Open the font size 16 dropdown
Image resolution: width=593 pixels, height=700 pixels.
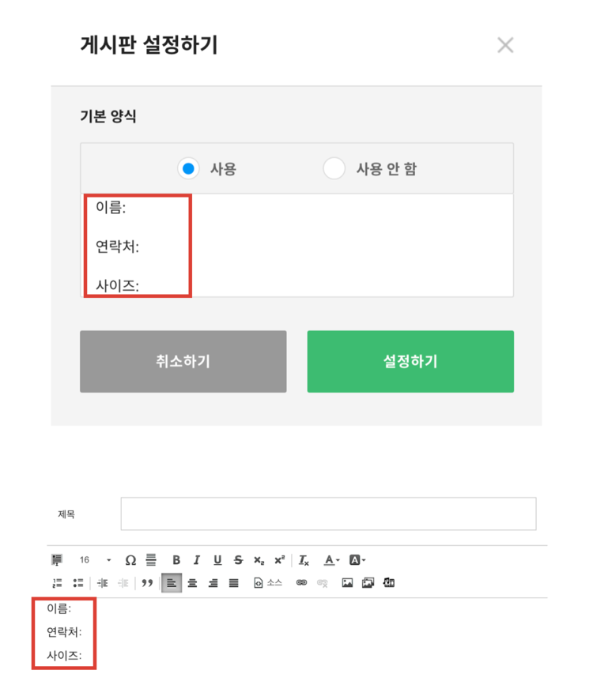96,560
